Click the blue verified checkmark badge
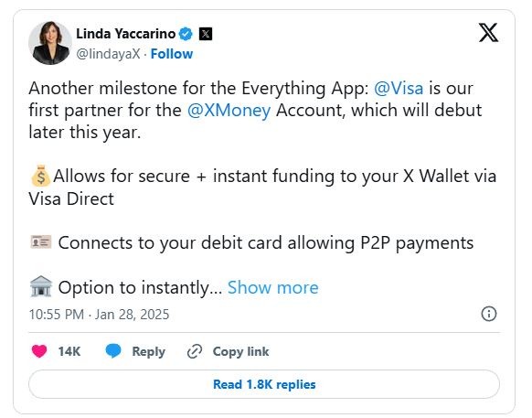 186,34
